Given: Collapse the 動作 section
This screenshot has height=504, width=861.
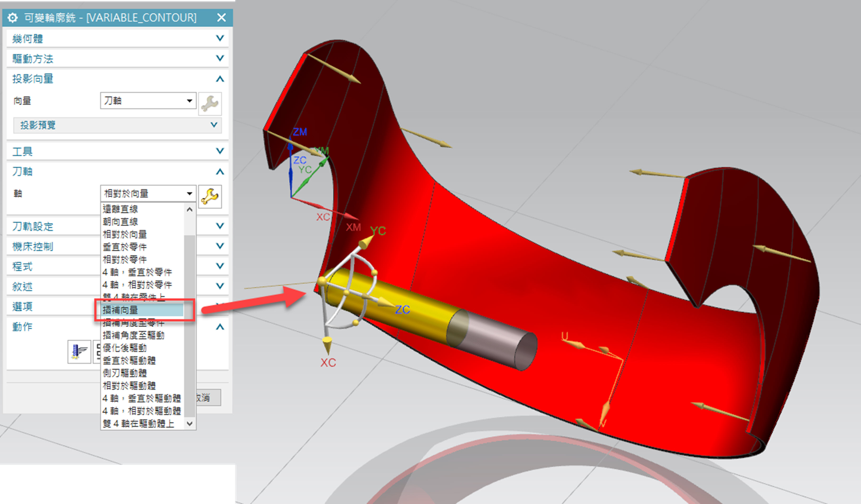Looking at the screenshot, I should click(x=220, y=327).
